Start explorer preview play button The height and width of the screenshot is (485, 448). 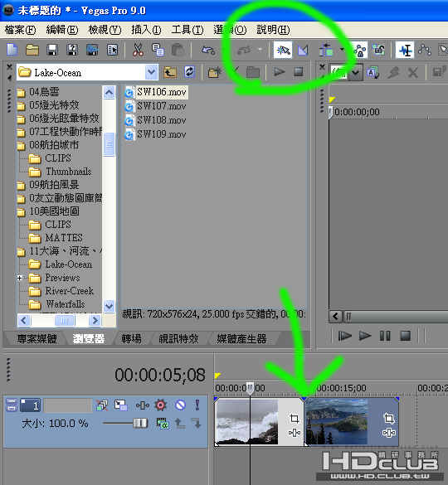(x=280, y=72)
